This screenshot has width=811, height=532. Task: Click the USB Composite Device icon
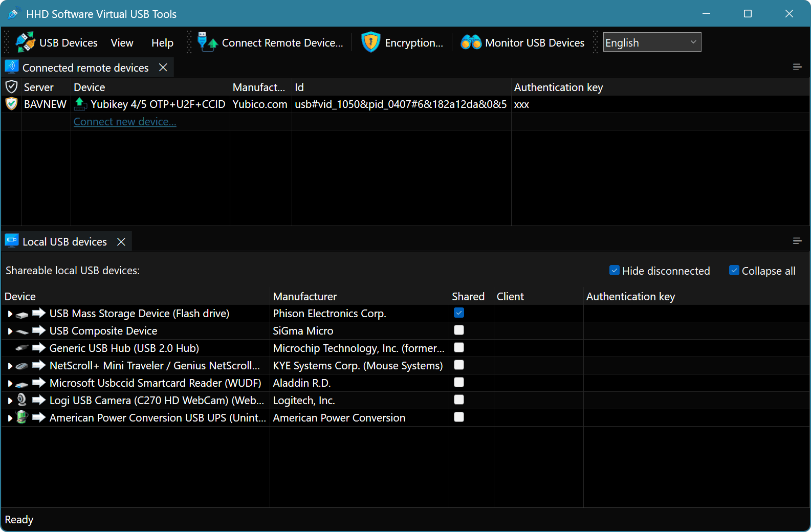point(22,332)
